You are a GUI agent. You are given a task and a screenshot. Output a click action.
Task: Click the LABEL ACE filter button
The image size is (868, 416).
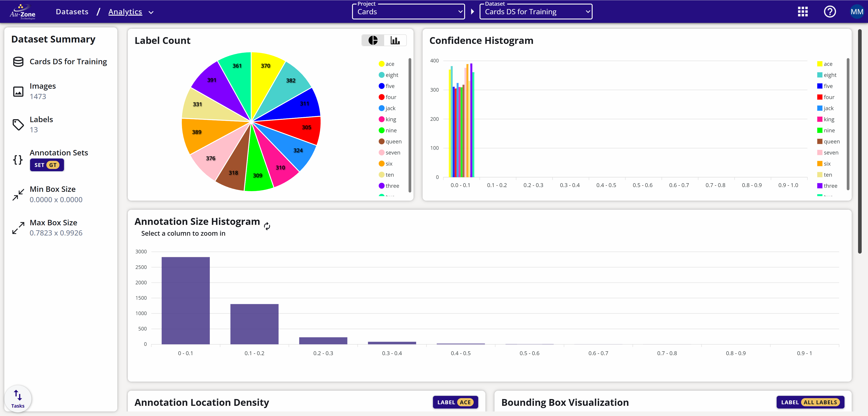[455, 402]
